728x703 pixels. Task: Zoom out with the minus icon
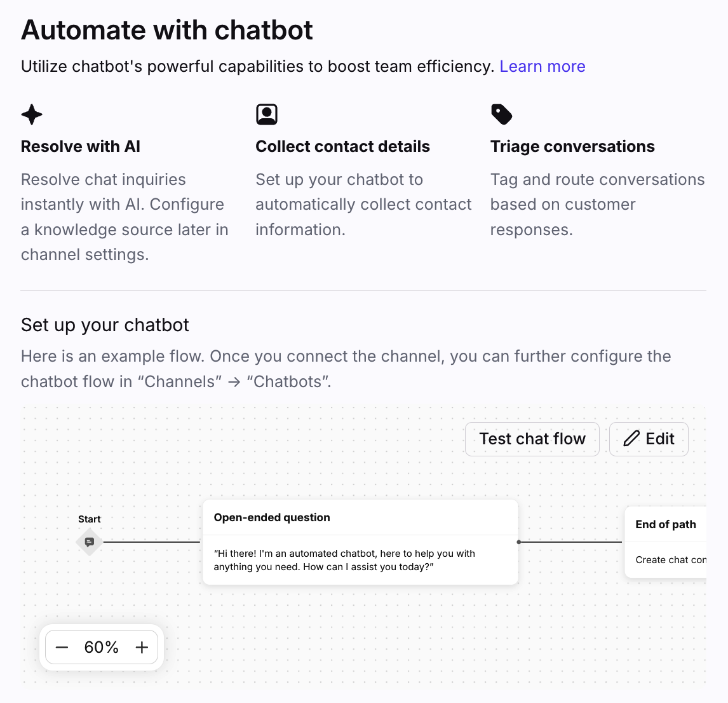point(62,647)
